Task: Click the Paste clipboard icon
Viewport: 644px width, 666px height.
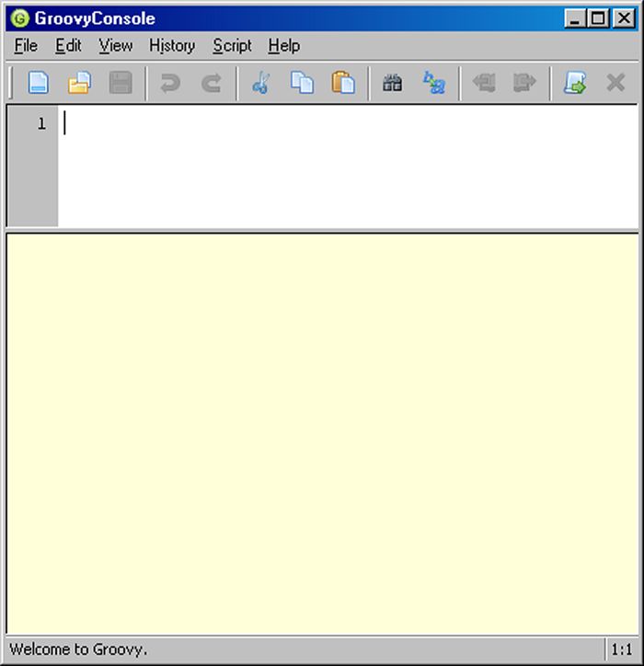Action: click(343, 83)
